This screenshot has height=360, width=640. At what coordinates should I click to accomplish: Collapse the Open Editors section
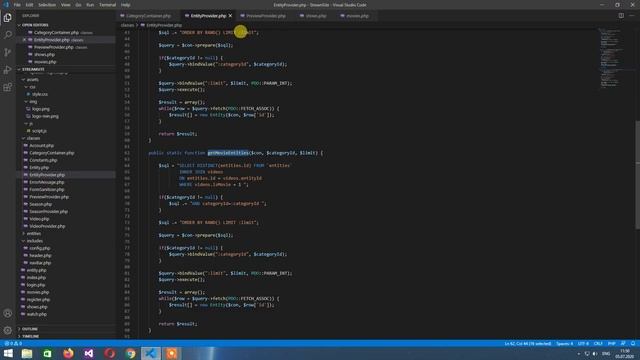[x=35, y=25]
